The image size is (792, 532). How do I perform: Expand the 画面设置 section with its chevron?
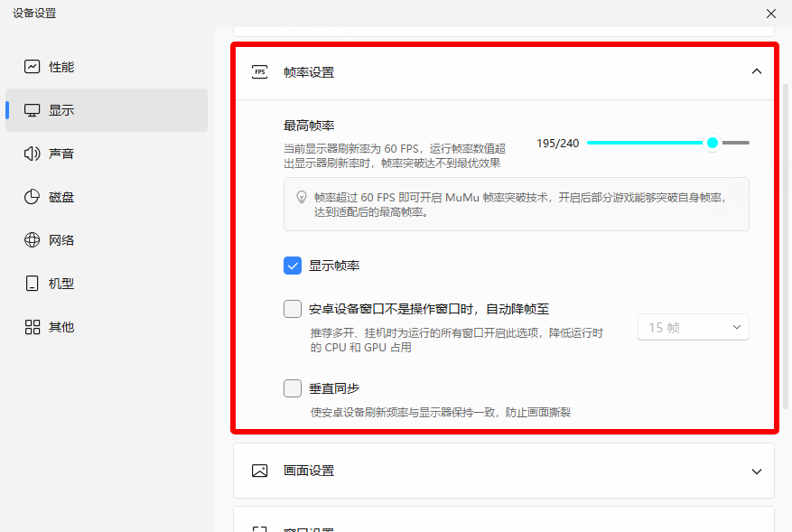757,471
